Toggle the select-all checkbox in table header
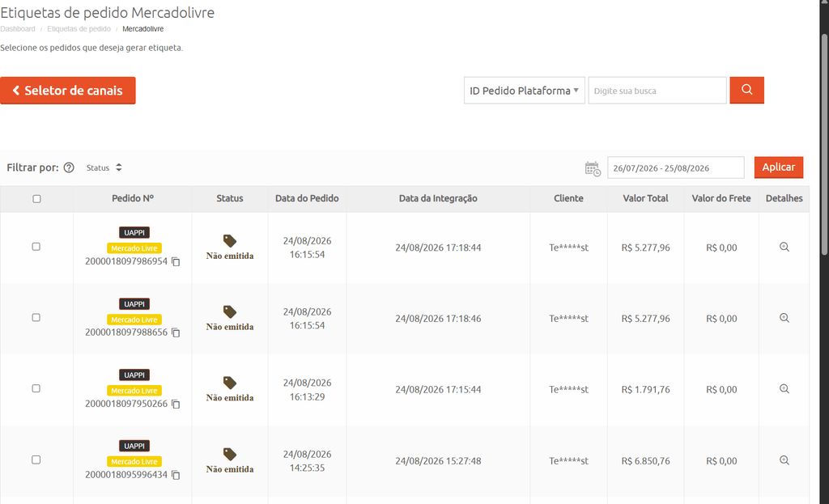This screenshot has width=829, height=504. (36, 199)
